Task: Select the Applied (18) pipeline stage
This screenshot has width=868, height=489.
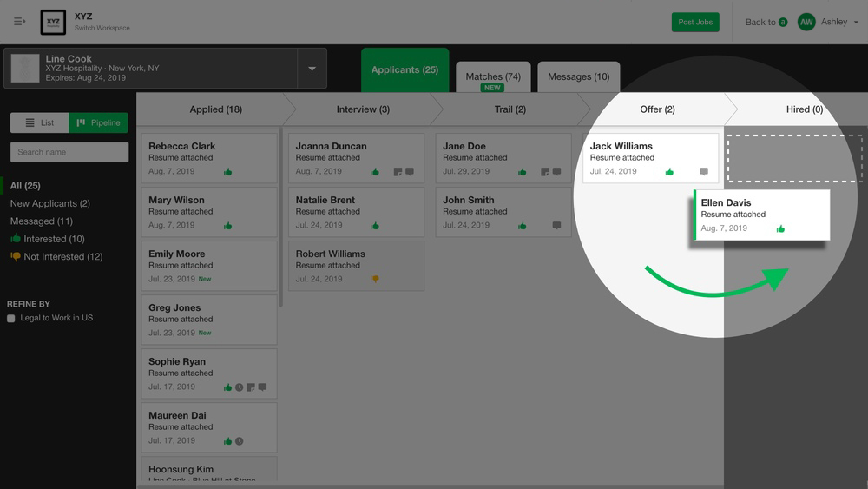Action: pos(215,109)
